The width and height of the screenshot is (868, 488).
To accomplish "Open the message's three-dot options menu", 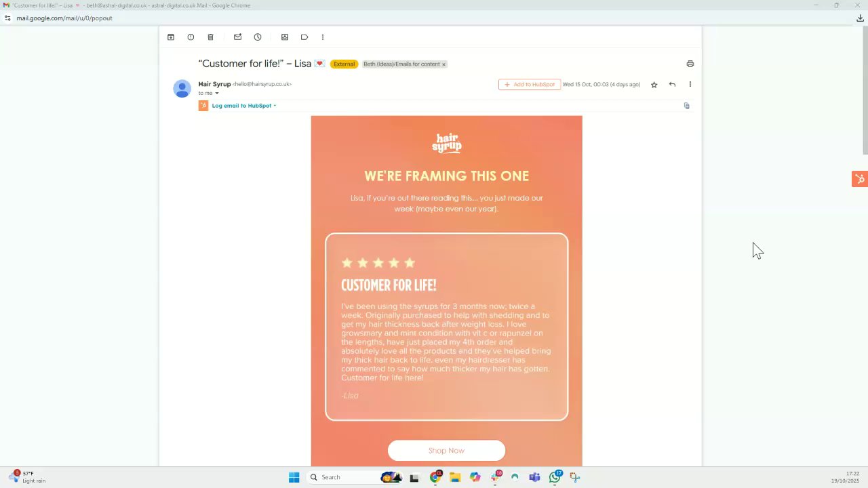I will [x=690, y=85].
